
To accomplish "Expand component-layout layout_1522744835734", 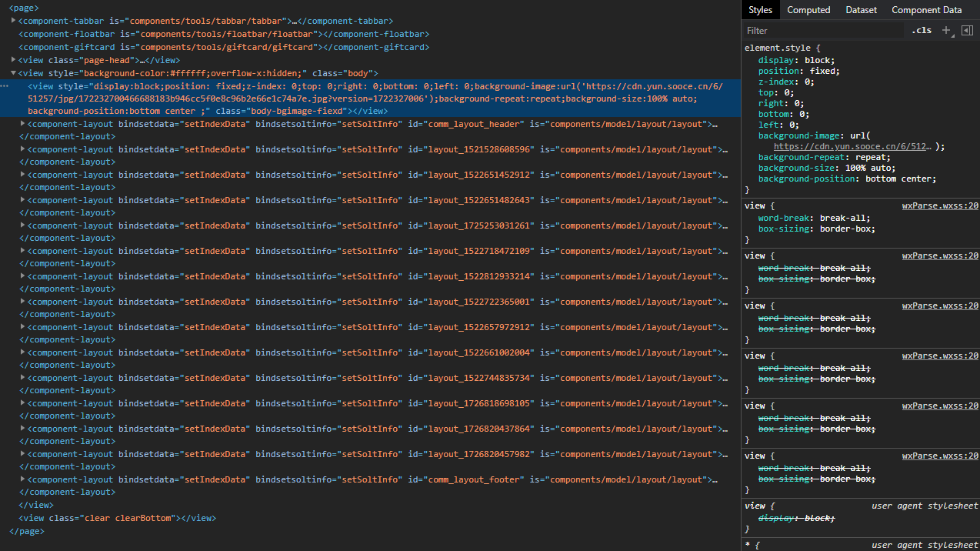I will pos(23,377).
